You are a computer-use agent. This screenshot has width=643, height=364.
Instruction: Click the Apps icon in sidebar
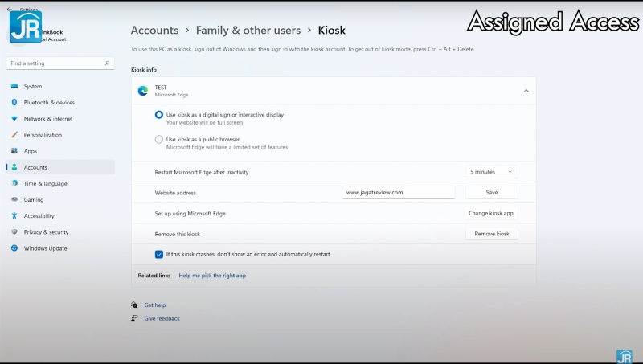(x=14, y=151)
